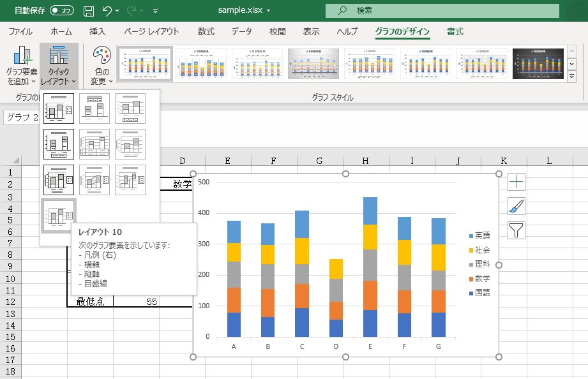Click the 検索 search box
Screen dimensions: 588x379
(x=442, y=11)
